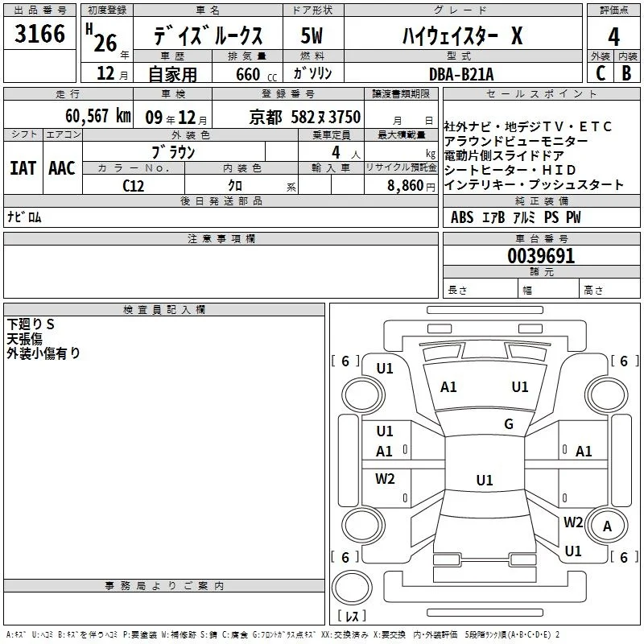
Task: Click the spare tire circle above レス
Action: [x=352, y=587]
